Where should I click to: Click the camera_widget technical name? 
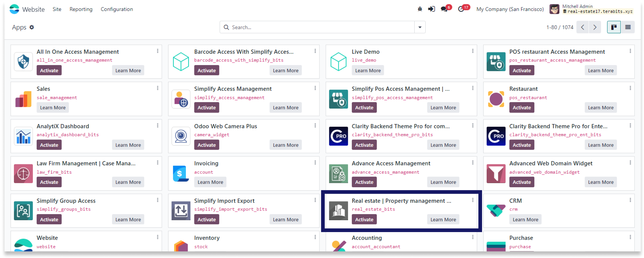[x=211, y=135]
